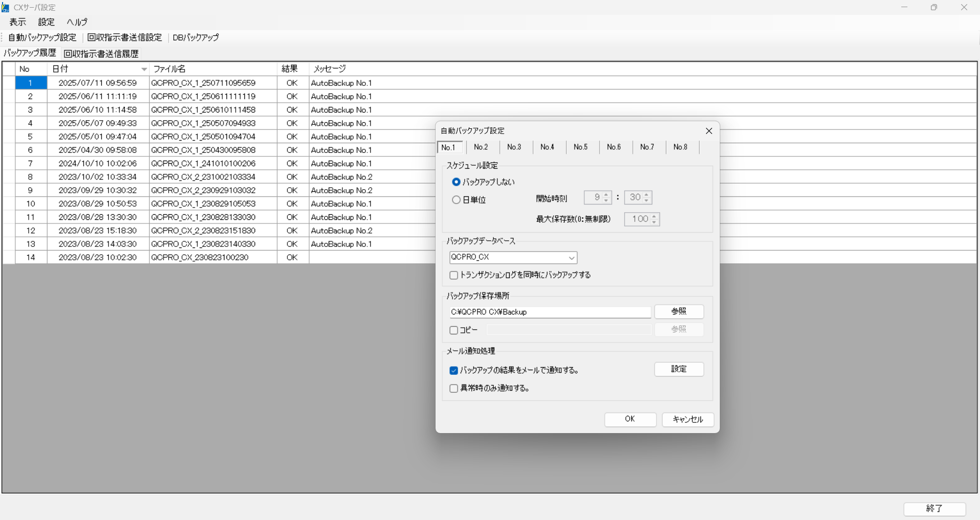980x520 pixels.
Task: Click the DBバックアップ toolbar item
Action: point(195,37)
